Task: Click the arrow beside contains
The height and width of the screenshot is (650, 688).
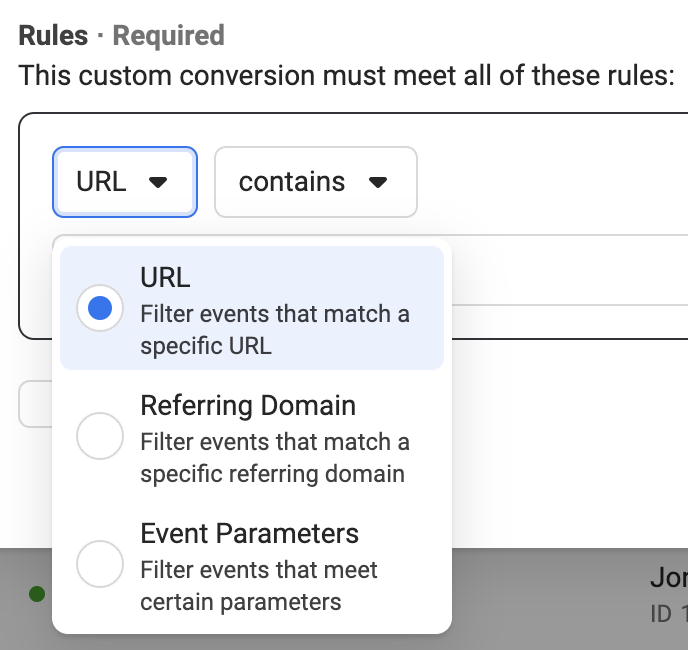Action: 378,182
